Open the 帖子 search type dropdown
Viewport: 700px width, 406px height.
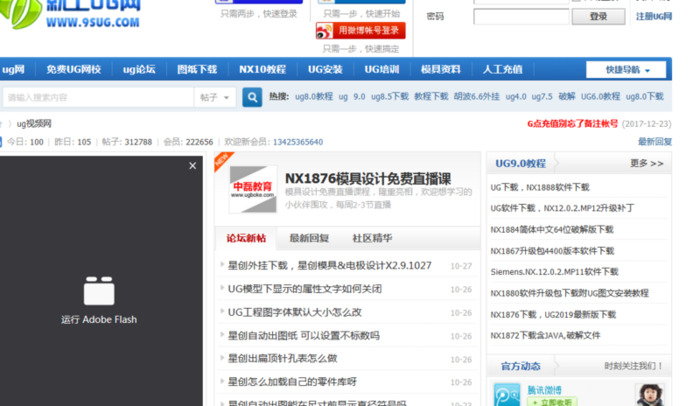(x=214, y=97)
